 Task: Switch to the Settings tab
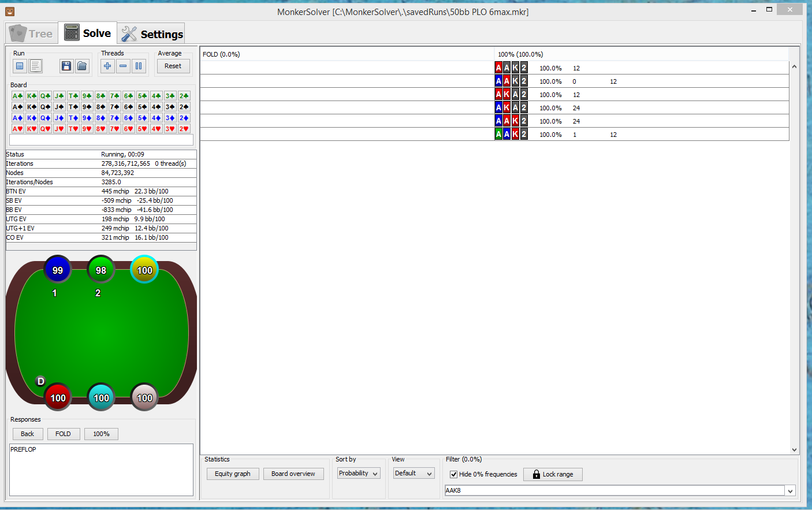[x=152, y=34]
